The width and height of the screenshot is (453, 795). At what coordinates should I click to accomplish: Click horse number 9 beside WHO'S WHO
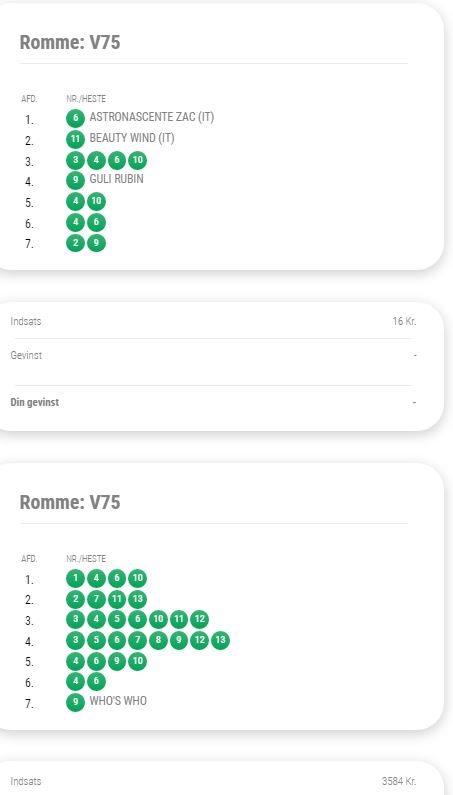pos(75,702)
